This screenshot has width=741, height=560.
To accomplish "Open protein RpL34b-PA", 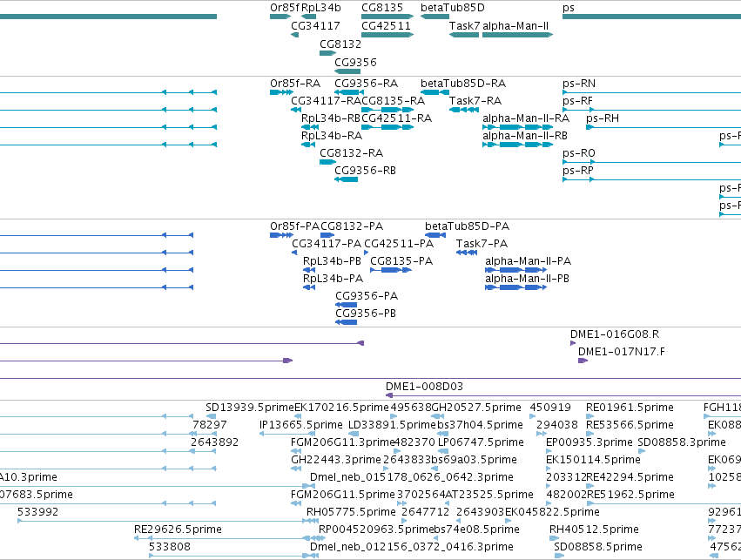I will (333, 280).
